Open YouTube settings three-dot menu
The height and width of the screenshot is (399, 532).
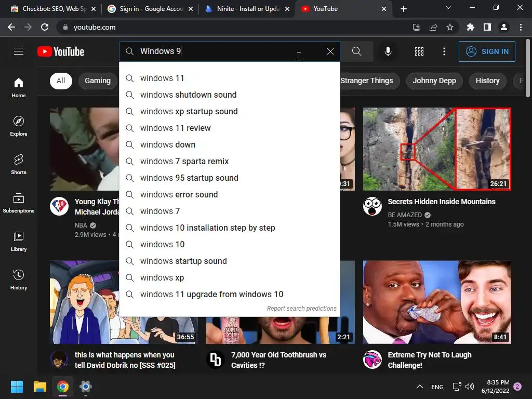click(x=444, y=51)
